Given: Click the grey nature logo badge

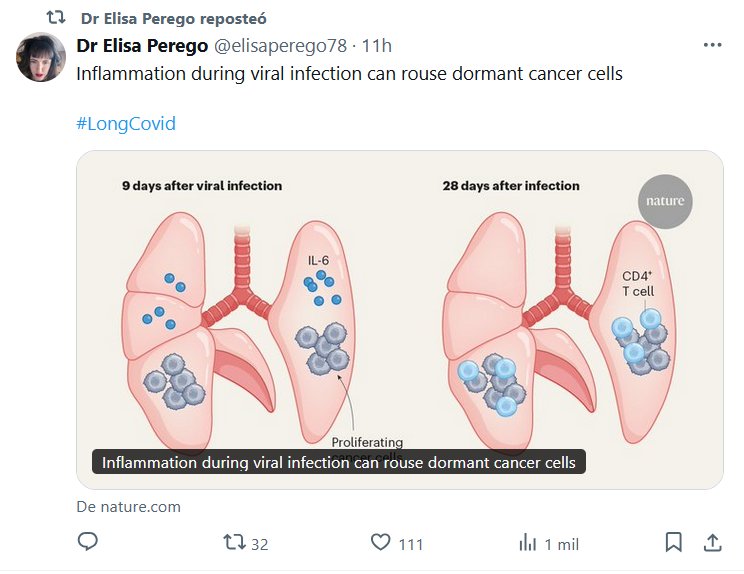Looking at the screenshot, I should [665, 201].
